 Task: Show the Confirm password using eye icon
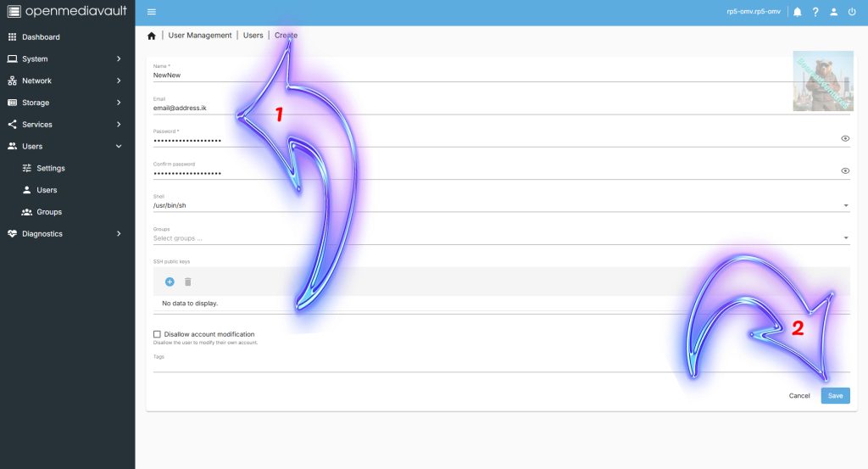click(x=845, y=170)
